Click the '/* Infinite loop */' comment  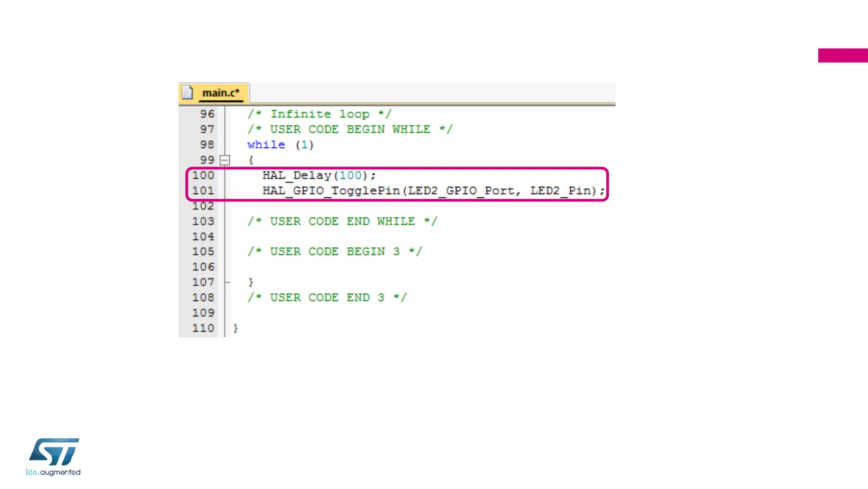point(319,114)
